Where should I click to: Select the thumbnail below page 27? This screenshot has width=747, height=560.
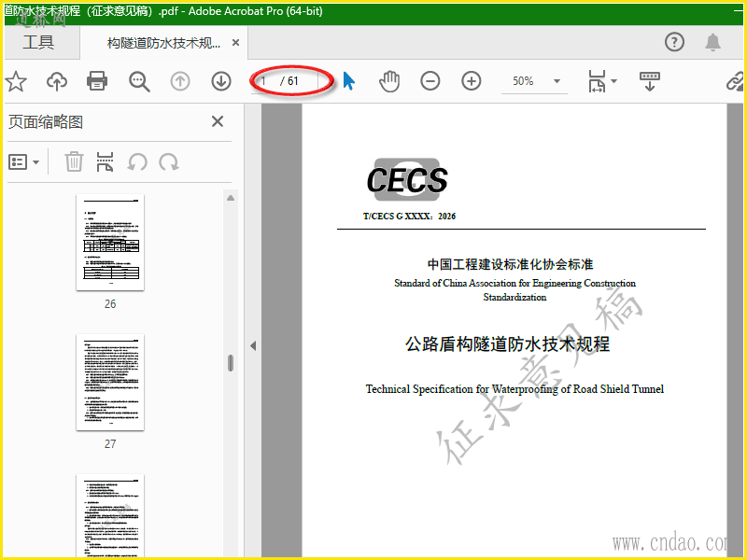pyautogui.click(x=110, y=515)
